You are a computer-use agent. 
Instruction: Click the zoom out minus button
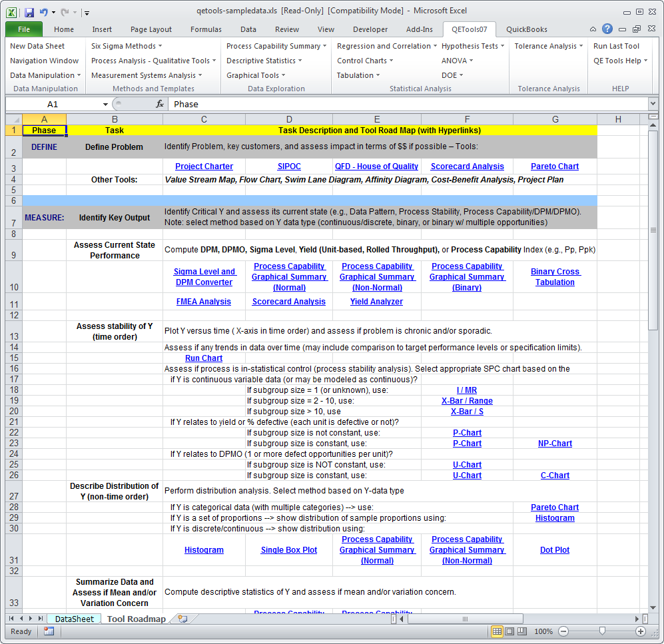pyautogui.click(x=563, y=631)
